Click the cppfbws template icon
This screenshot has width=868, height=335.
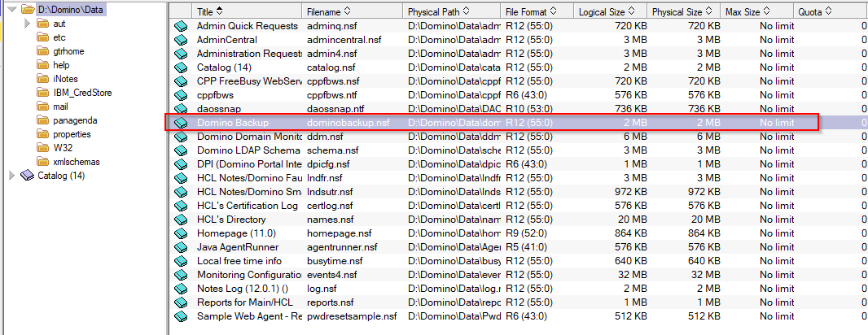click(x=181, y=95)
